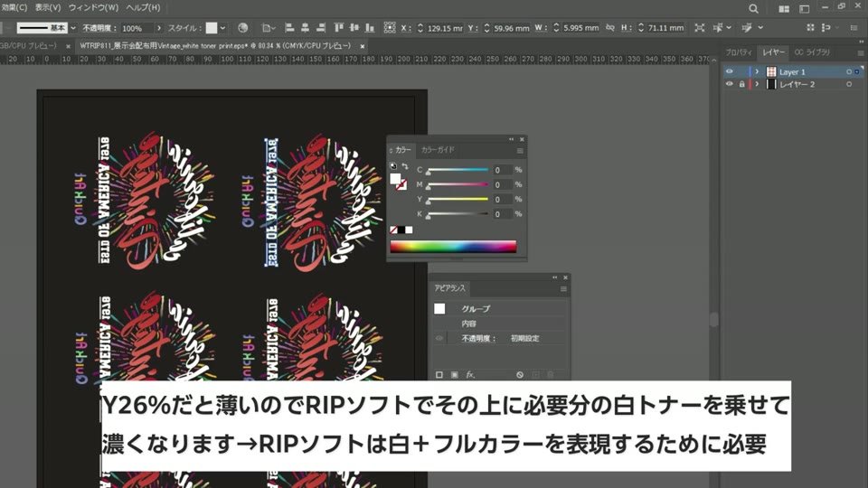
Task: Close the WTRIP811 document tab
Action: pos(362,46)
